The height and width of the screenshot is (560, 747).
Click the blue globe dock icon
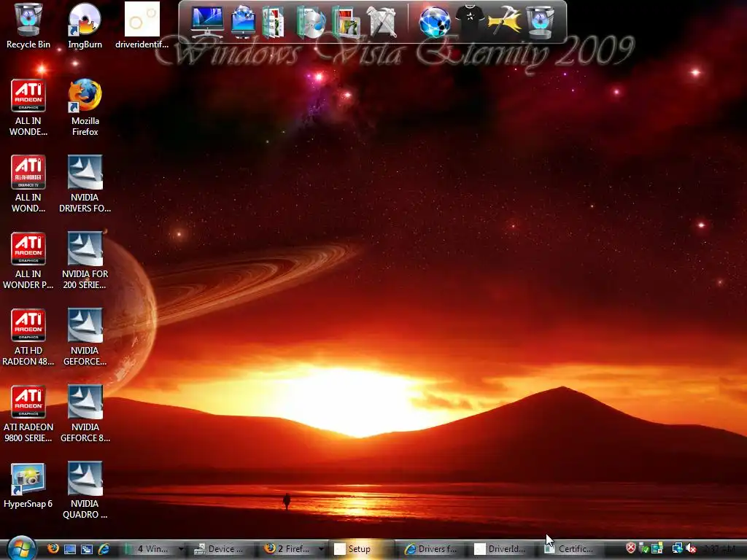point(435,22)
